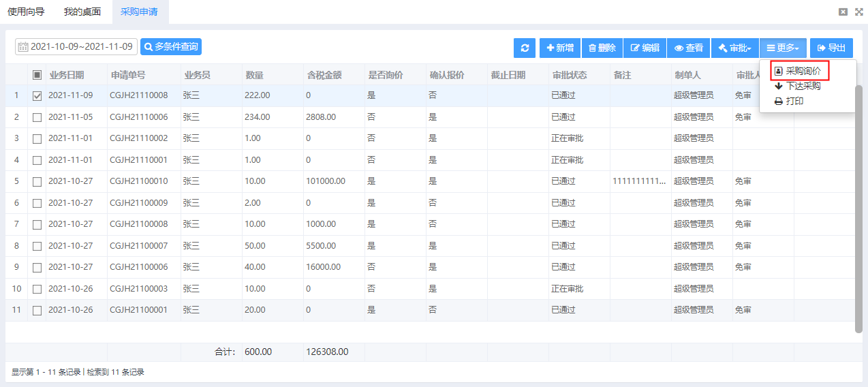Select the 采购申请 tab
868x387 pixels.
tap(139, 12)
